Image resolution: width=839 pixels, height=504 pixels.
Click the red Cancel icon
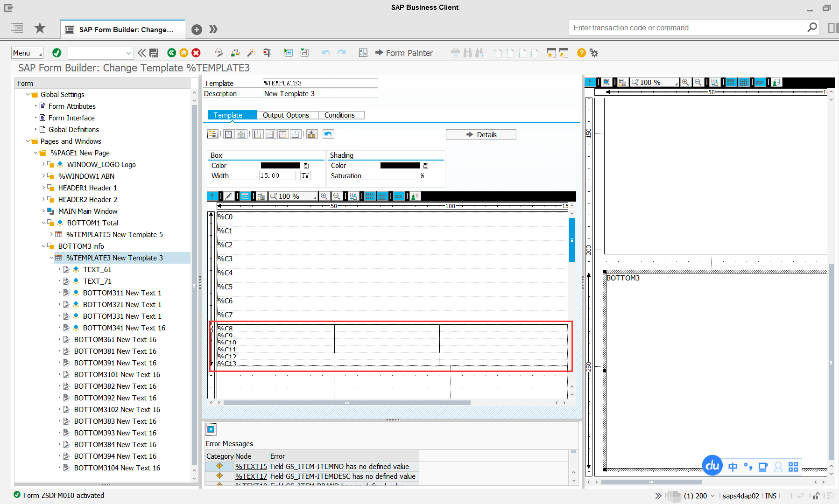tap(196, 53)
